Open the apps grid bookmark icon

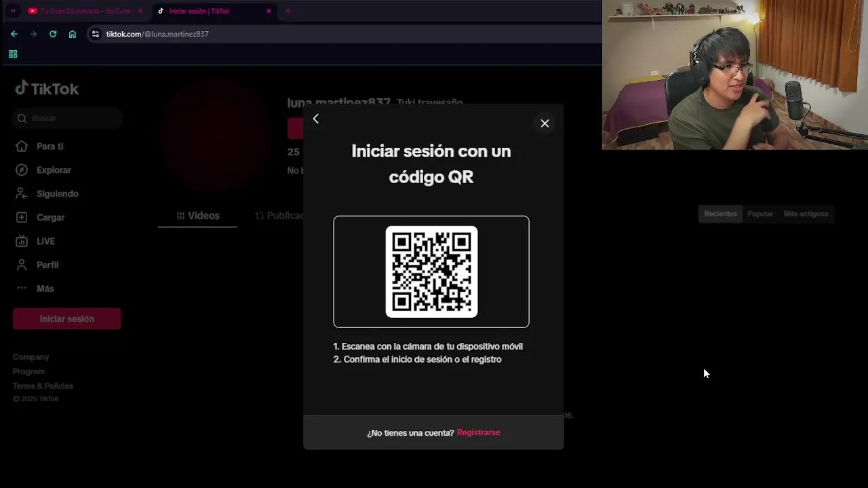[x=13, y=54]
